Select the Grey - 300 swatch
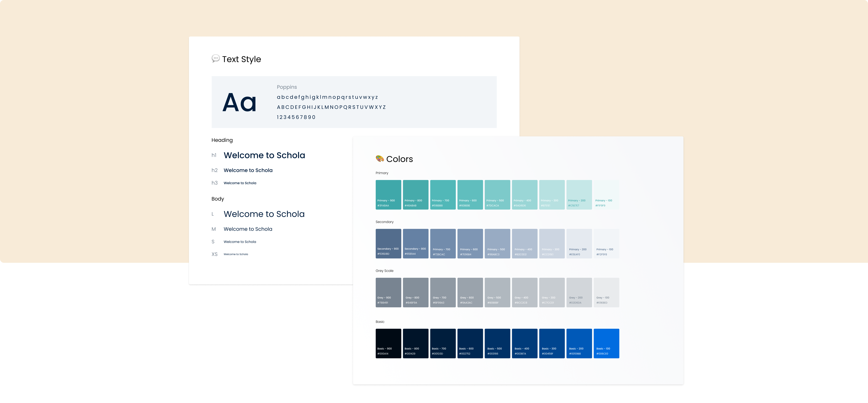 click(x=552, y=292)
